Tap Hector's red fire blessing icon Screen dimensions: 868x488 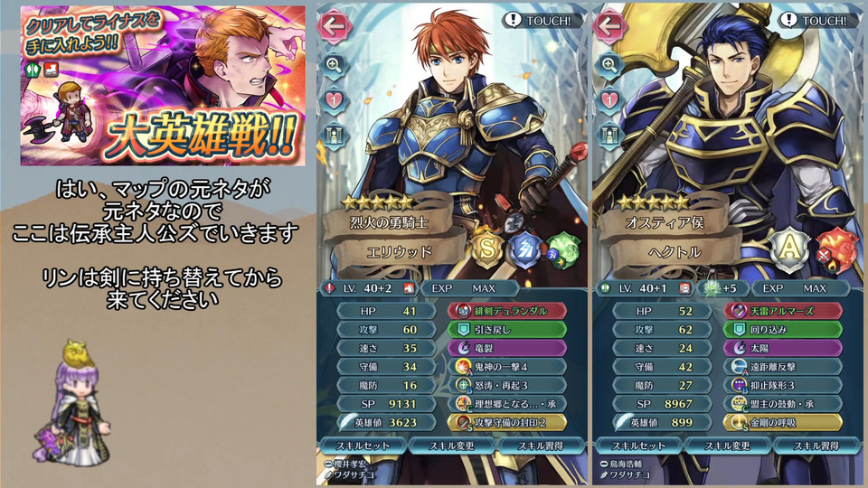(x=835, y=252)
